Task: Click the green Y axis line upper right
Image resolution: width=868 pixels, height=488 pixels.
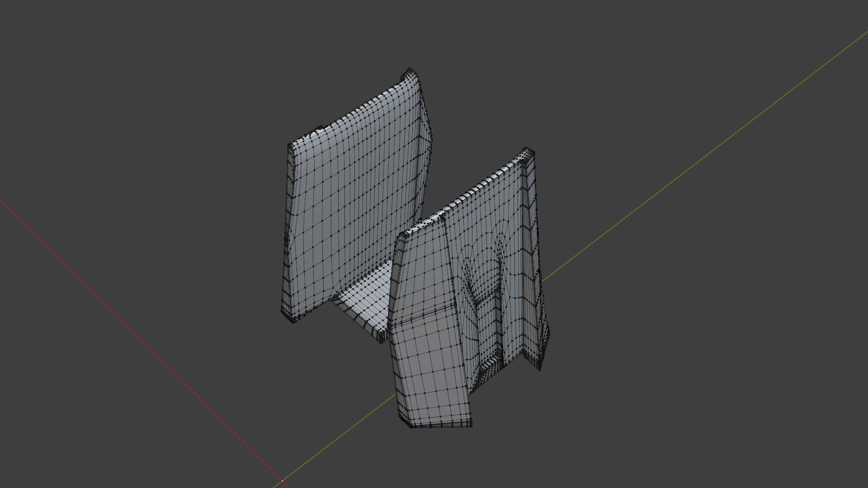Action: 723,144
